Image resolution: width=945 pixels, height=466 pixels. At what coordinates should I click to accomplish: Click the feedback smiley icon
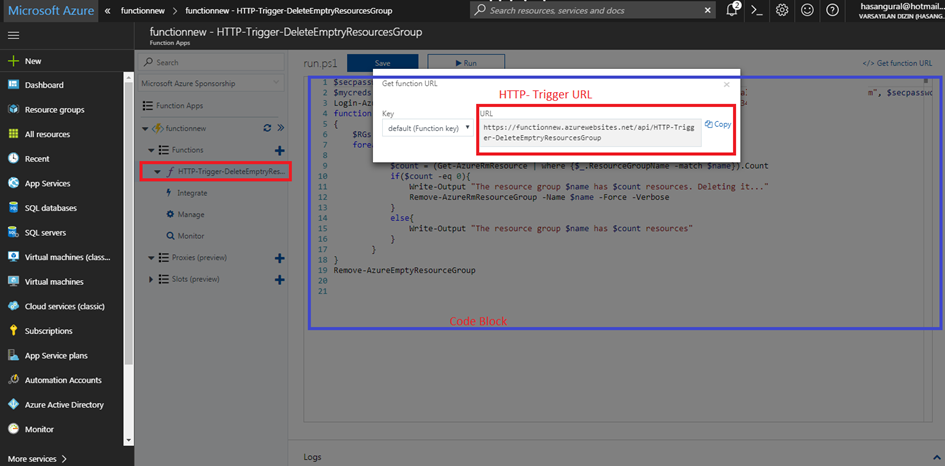(x=807, y=10)
